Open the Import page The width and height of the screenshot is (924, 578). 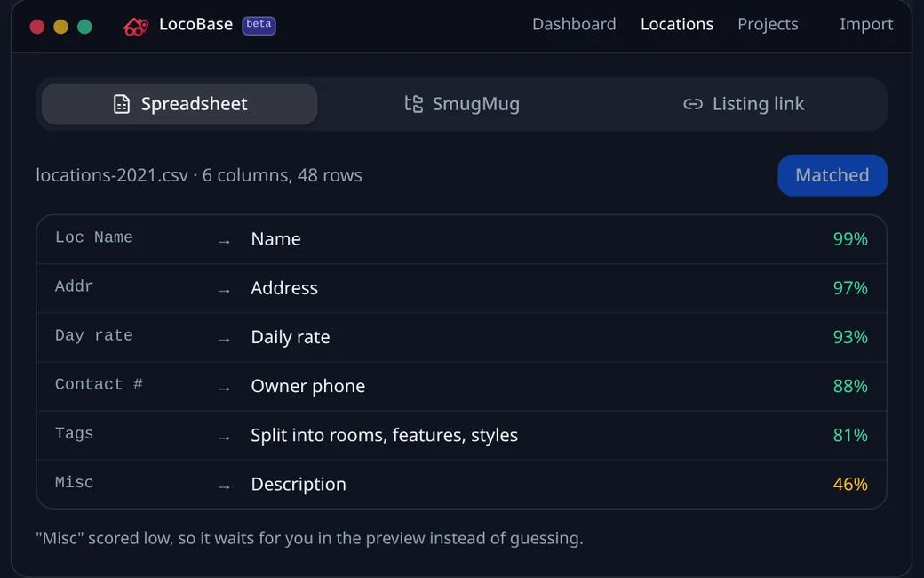pyautogui.click(x=866, y=24)
